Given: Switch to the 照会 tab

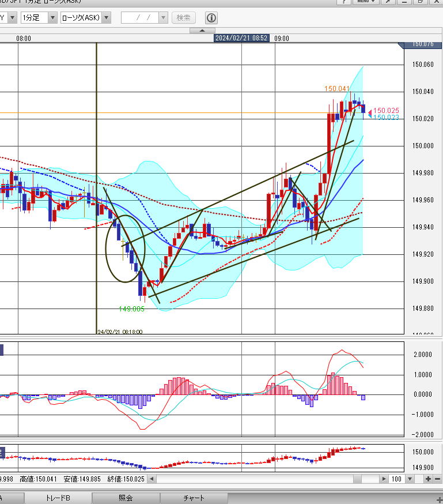Looking at the screenshot, I should point(126,498).
